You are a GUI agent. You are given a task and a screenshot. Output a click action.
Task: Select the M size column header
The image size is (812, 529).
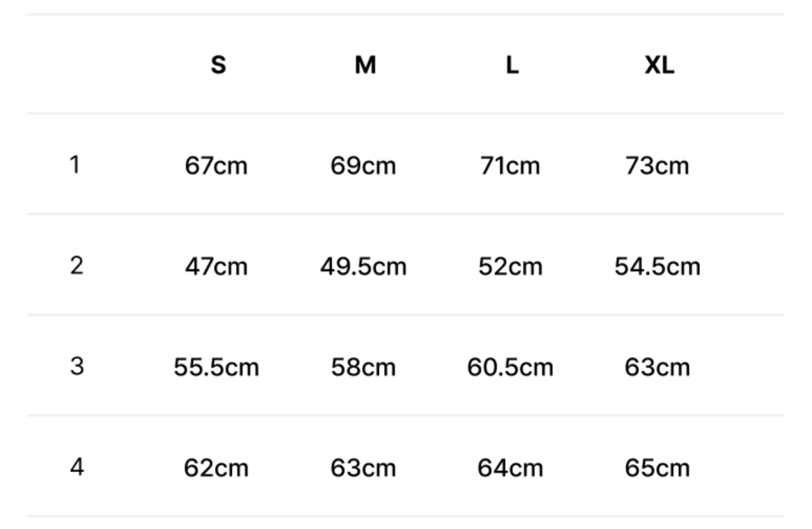pyautogui.click(x=365, y=65)
